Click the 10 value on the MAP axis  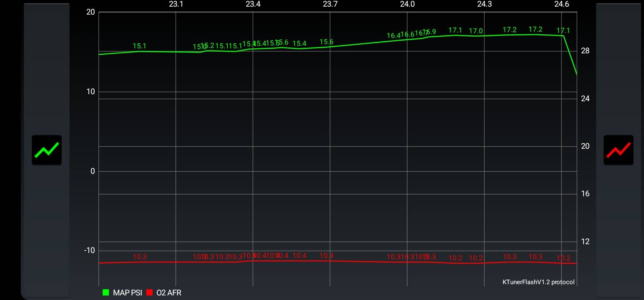[91, 92]
